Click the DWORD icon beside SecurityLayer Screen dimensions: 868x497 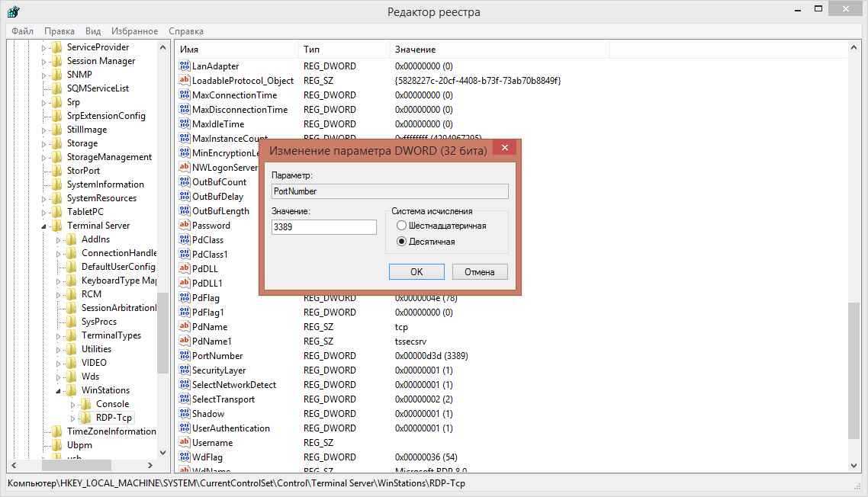pyautogui.click(x=185, y=370)
